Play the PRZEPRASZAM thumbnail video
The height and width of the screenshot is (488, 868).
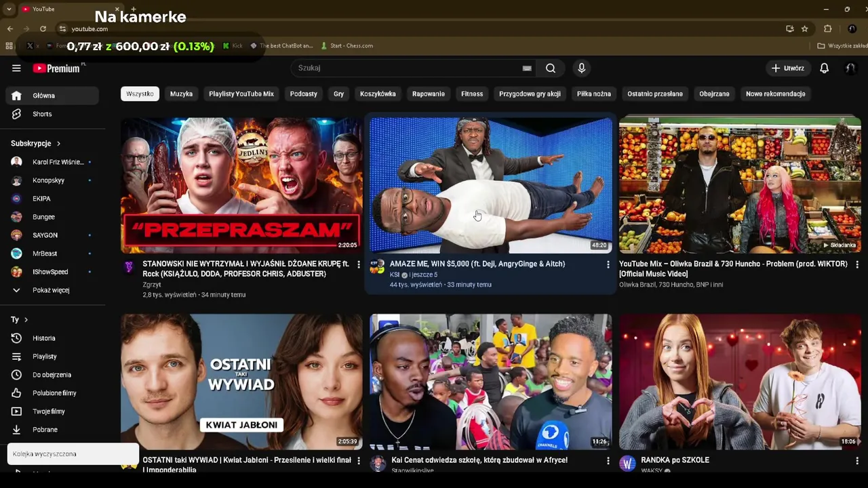click(x=241, y=185)
